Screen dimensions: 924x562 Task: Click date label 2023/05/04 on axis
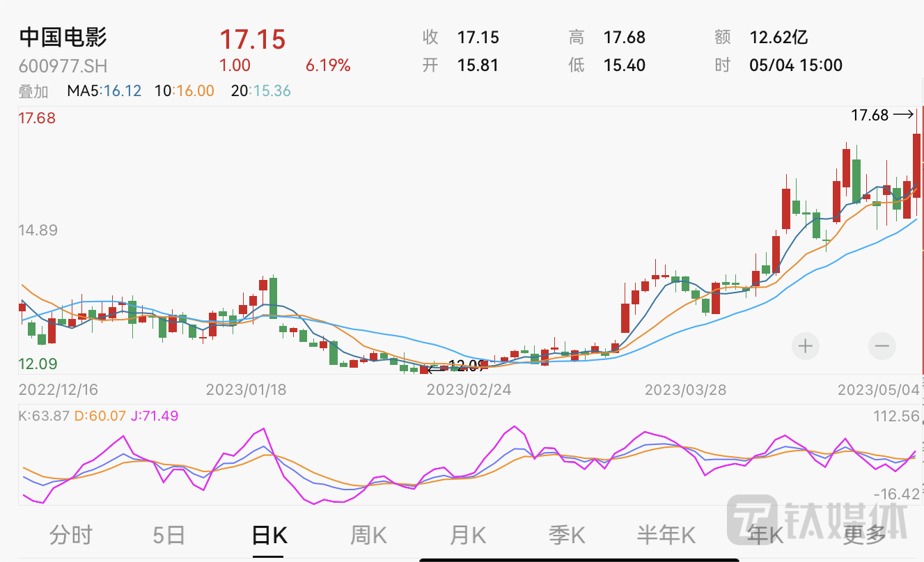878,389
